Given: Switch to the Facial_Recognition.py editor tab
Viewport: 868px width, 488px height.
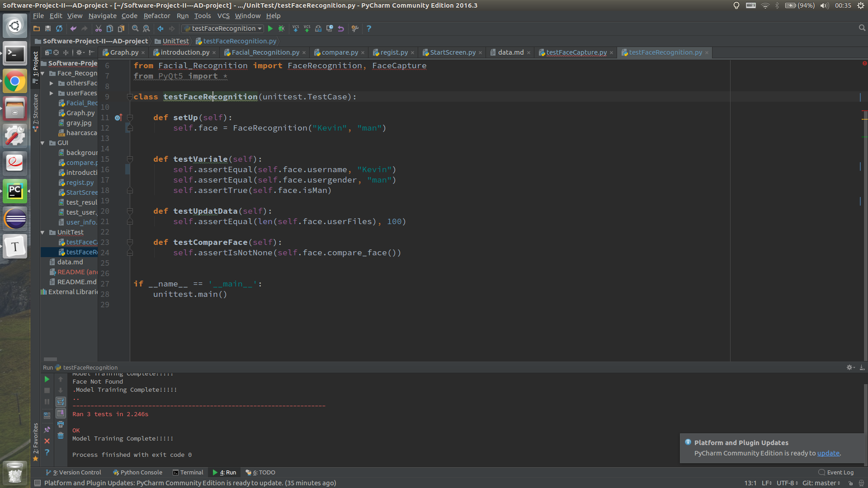Looking at the screenshot, I should (x=265, y=52).
